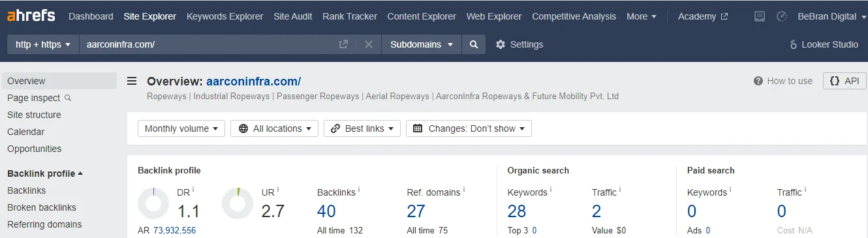The width and height of the screenshot is (868, 238).
Task: Click the paid Keywords count 0
Action: tap(692, 211)
